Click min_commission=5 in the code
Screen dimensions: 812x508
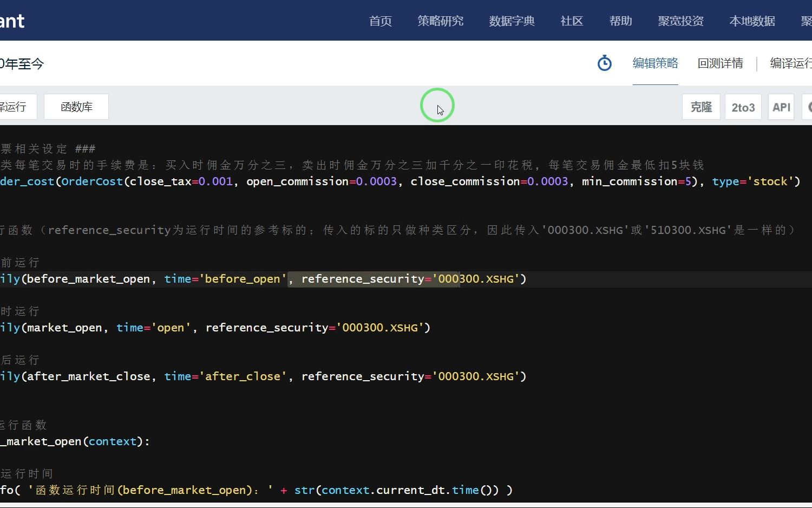(637, 181)
